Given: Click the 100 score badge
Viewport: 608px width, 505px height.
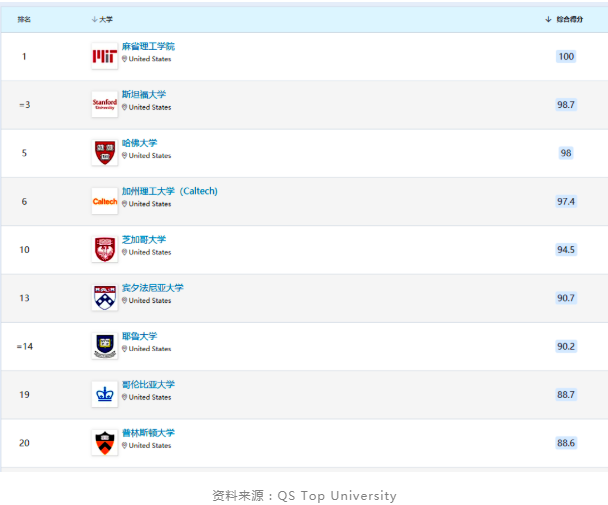Looking at the screenshot, I should tap(566, 57).
